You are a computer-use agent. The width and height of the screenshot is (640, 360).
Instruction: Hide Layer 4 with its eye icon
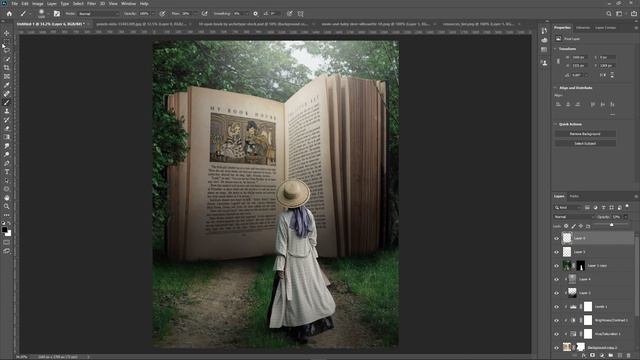556,280
